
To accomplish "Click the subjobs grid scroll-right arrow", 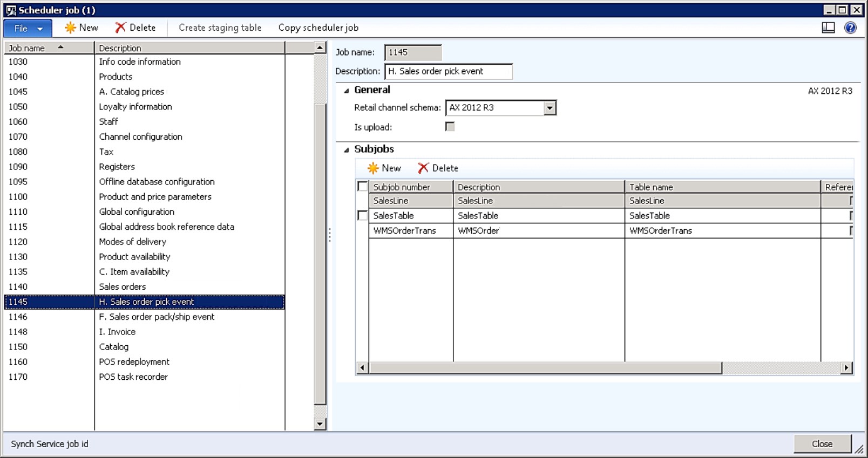I will pos(846,368).
